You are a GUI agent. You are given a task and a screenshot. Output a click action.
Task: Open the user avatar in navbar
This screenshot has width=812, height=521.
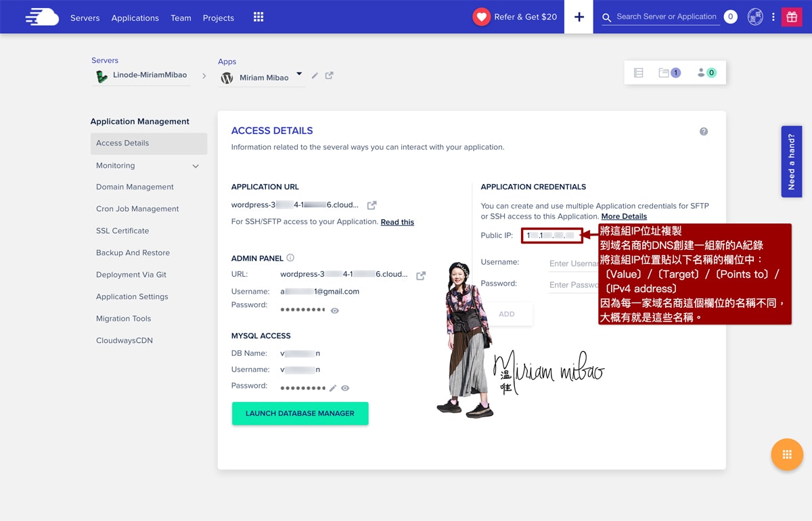click(755, 17)
